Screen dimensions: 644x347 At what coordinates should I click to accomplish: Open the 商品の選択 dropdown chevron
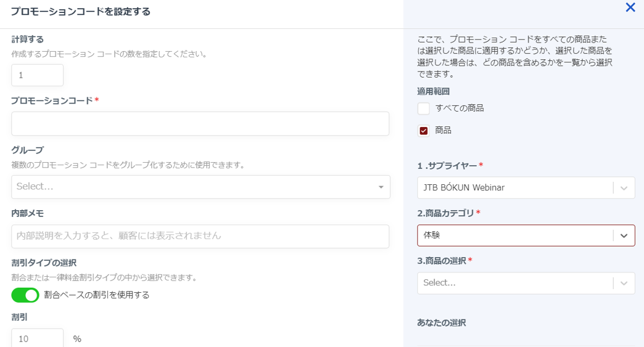[624, 283]
